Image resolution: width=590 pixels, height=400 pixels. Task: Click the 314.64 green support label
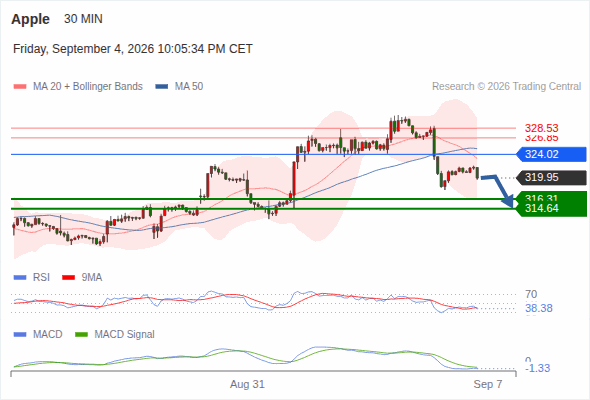click(542, 208)
